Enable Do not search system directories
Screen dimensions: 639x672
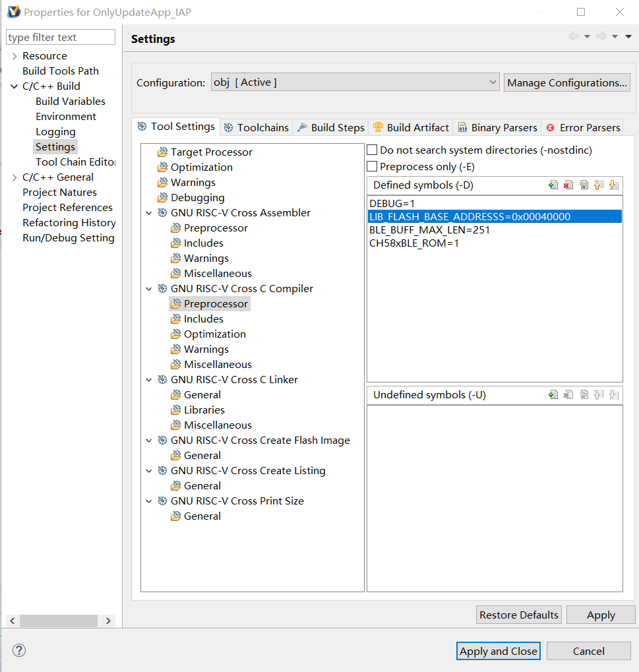point(373,150)
